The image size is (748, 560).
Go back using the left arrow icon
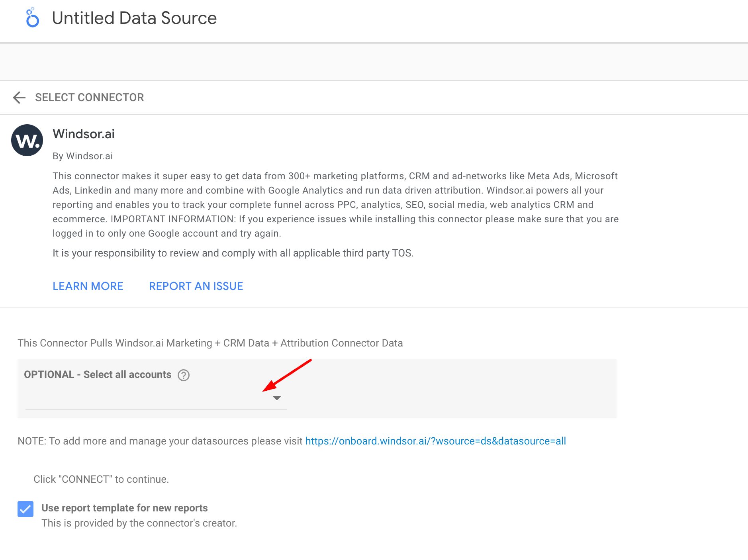(x=19, y=97)
